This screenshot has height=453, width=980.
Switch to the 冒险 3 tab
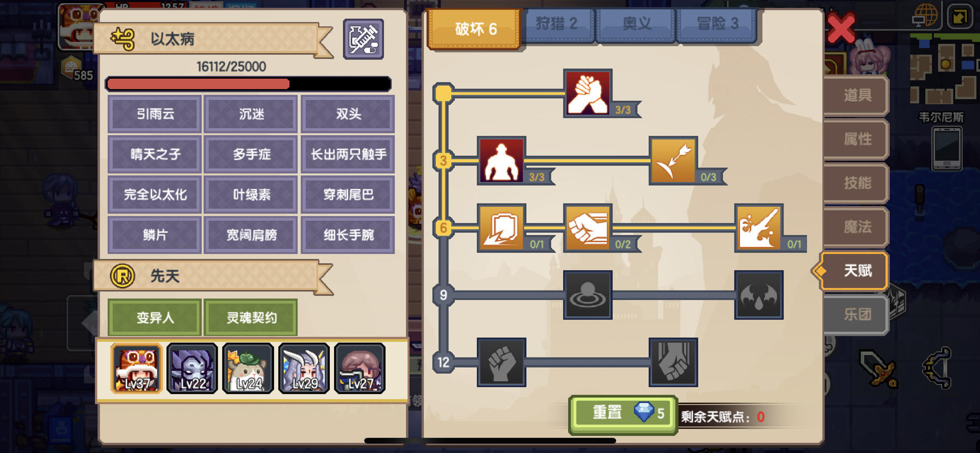[x=717, y=24]
